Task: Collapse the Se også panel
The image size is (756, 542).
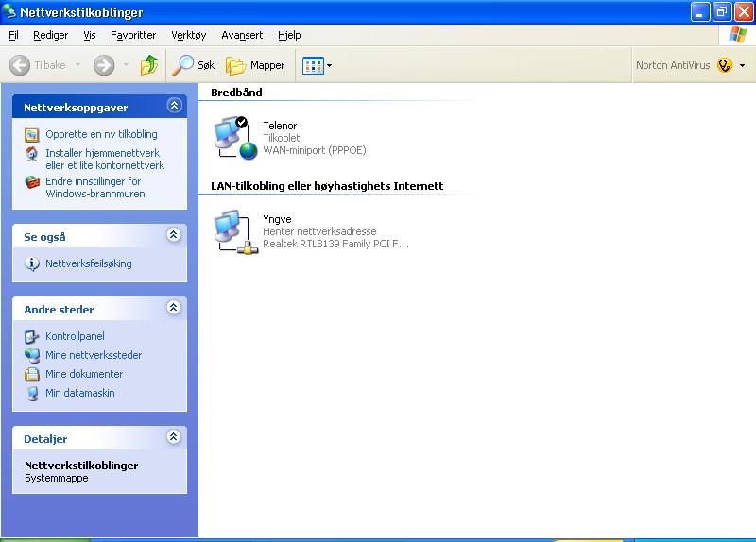Action: click(174, 234)
